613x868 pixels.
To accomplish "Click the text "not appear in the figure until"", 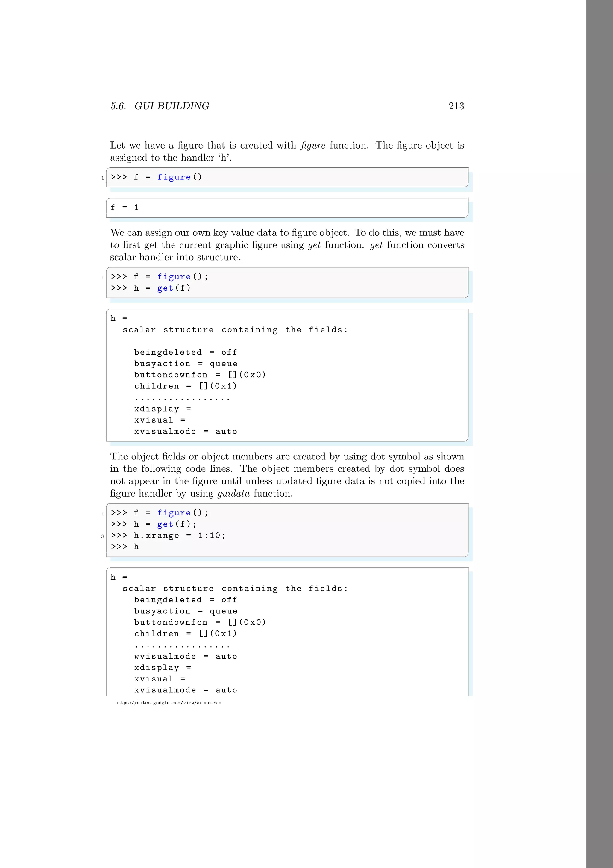I will click(x=176, y=481).
